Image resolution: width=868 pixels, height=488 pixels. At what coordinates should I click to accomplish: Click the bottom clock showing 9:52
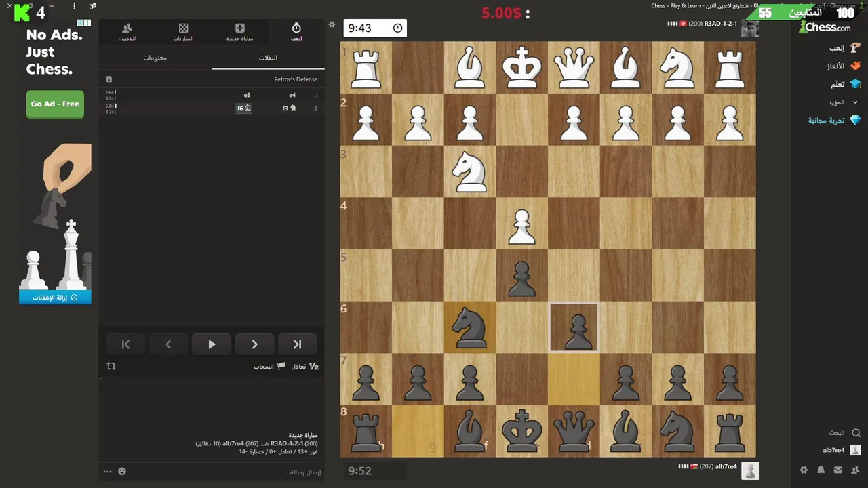(375, 470)
